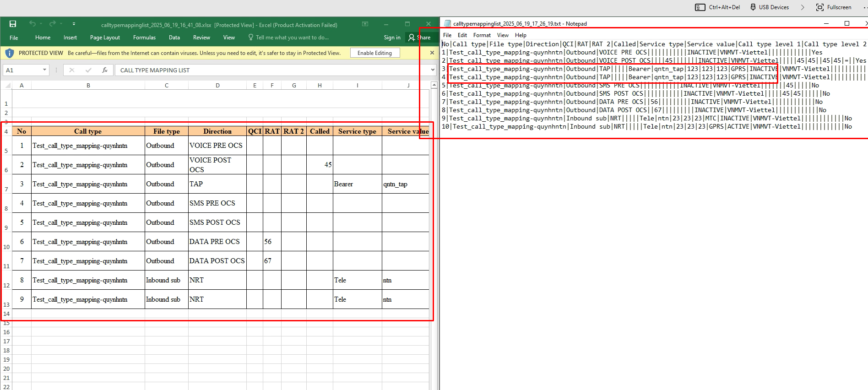Click the Excel Save icon

pyautogui.click(x=13, y=24)
